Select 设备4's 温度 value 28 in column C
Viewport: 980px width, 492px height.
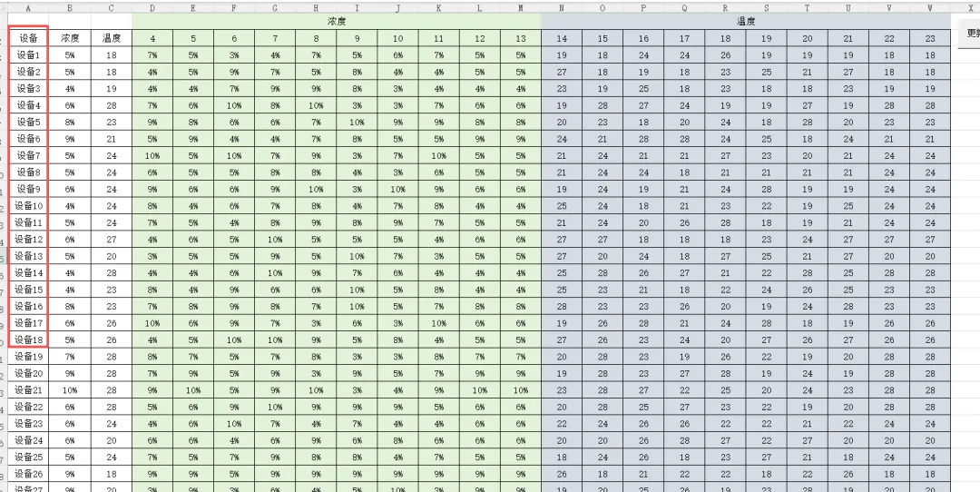112,105
